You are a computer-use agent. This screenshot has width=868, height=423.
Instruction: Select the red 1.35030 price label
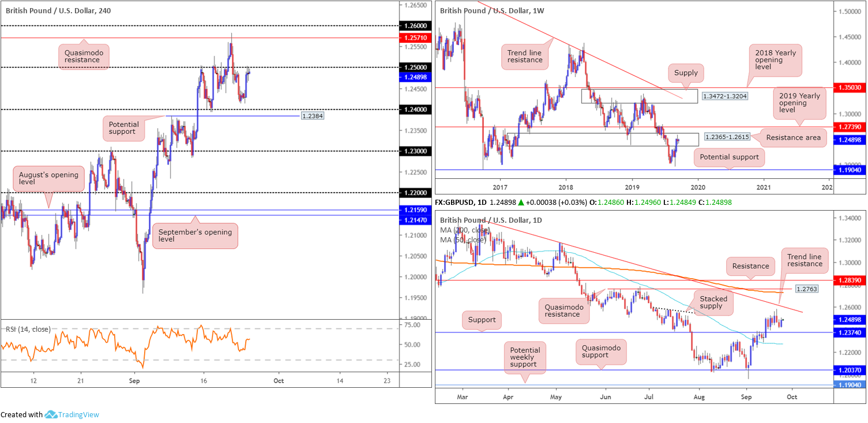(x=850, y=87)
